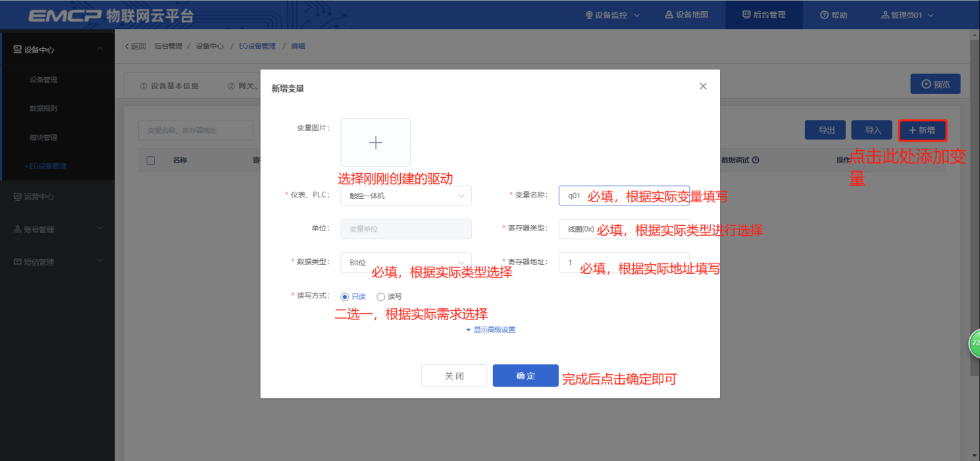Select the 读写 read-write radio button
Viewport: 980px width, 461px height.
[381, 297]
